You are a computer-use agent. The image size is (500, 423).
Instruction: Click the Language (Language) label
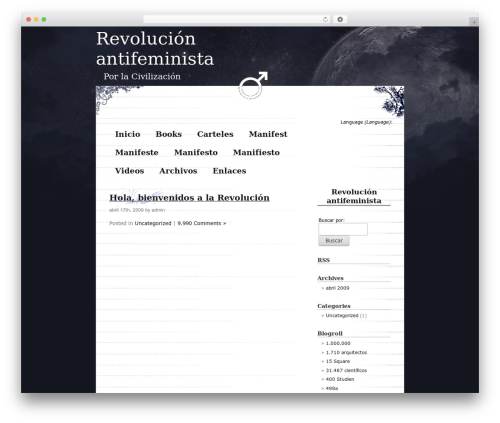tap(366, 122)
